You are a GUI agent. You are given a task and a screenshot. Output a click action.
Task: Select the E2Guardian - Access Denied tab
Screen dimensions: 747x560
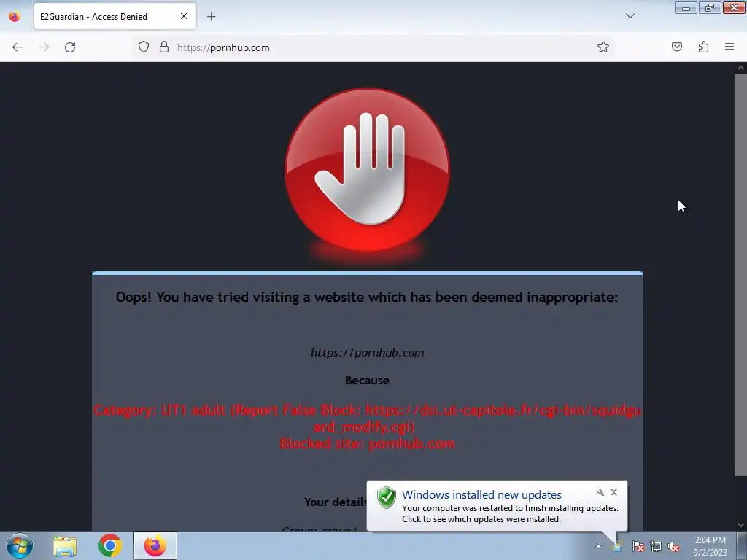115,16
